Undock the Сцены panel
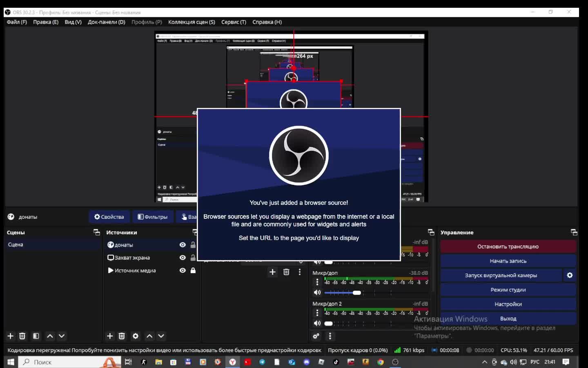This screenshot has width=588, height=368. point(97,232)
